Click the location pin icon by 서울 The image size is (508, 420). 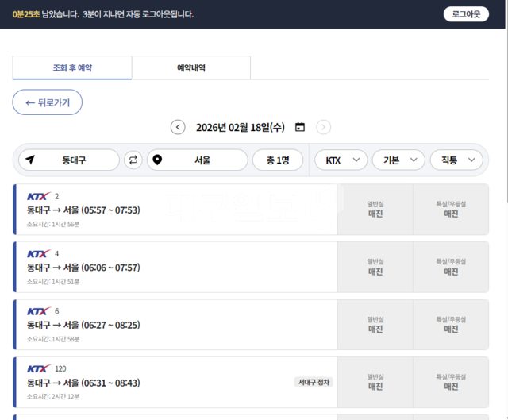coord(157,160)
